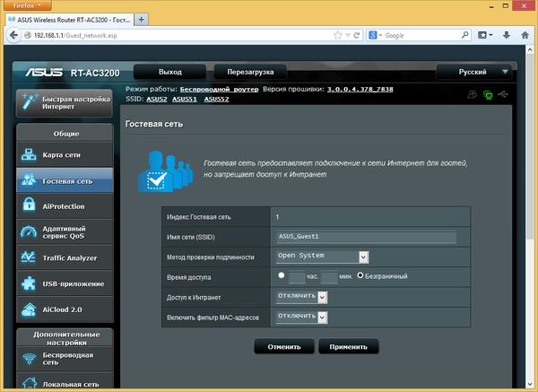Click the Применить apply button
Viewport: 538px width, 392px height.
point(348,346)
